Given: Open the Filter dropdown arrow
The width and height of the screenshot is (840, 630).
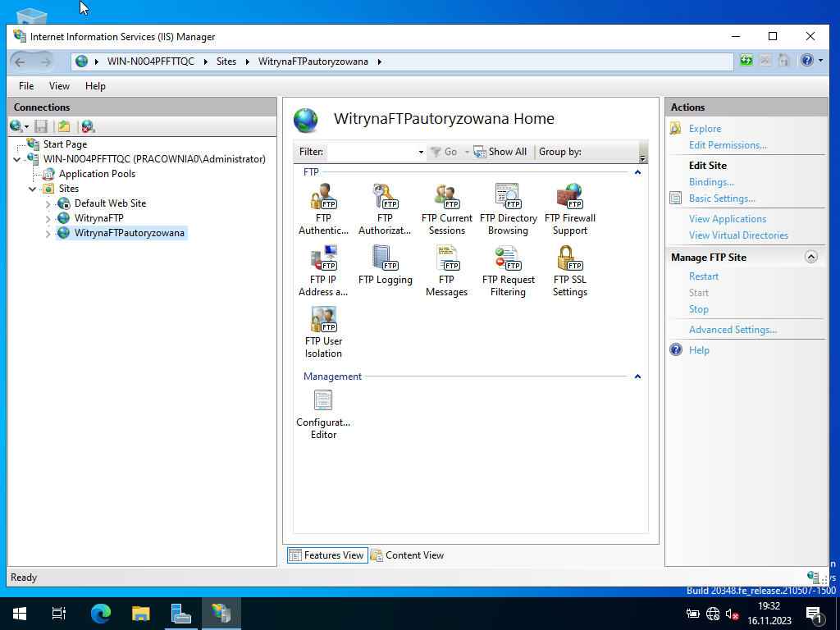Looking at the screenshot, I should click(x=421, y=152).
